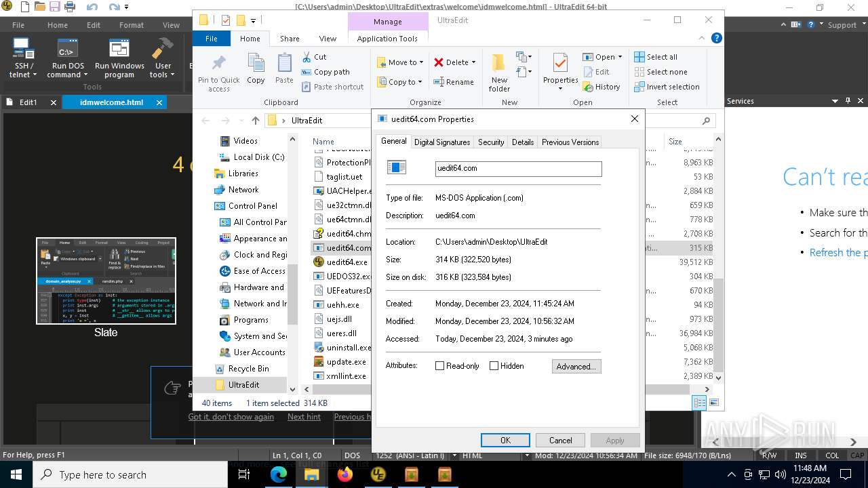868x488 pixels.
Task: Click the Slate theme thumbnail
Action: [106, 281]
